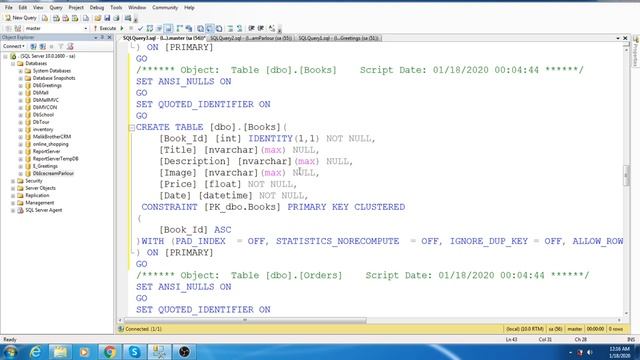Open Google Chrome from the taskbar
Screen dimensions: 640x360
109,351
